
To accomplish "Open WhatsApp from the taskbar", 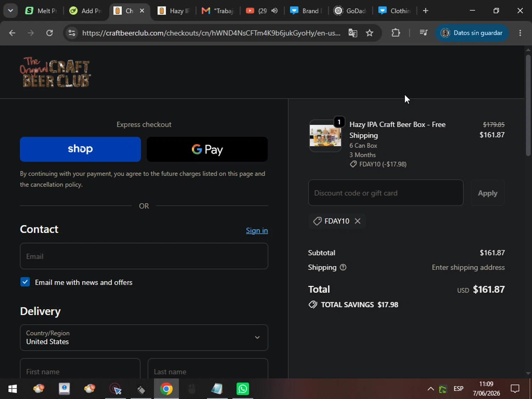I will pyautogui.click(x=243, y=389).
